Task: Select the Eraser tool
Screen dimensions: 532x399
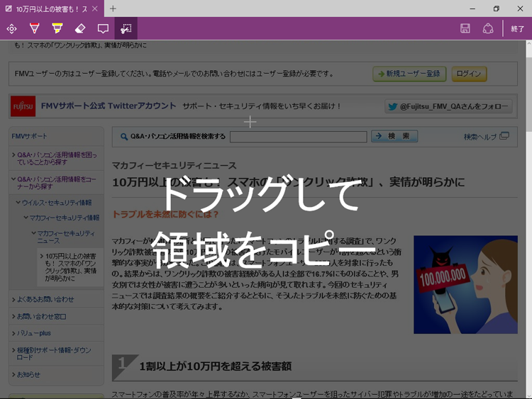Action: (79, 29)
